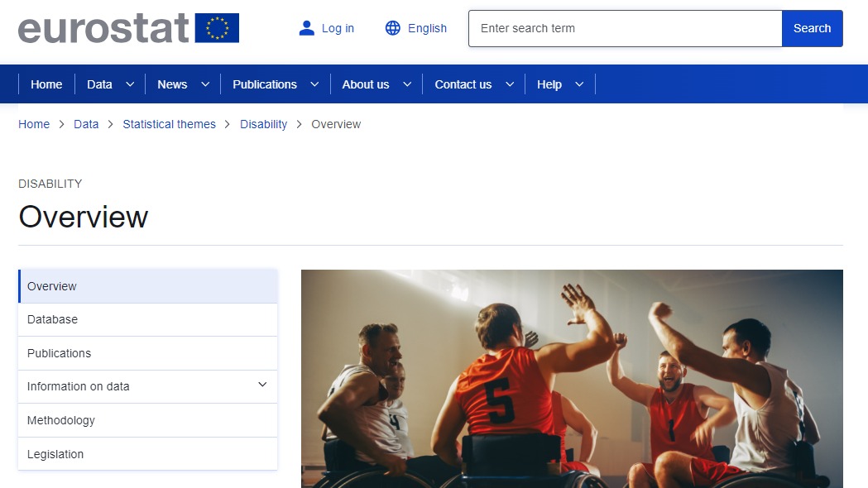Click the wheelchair basketball photo

[572, 379]
